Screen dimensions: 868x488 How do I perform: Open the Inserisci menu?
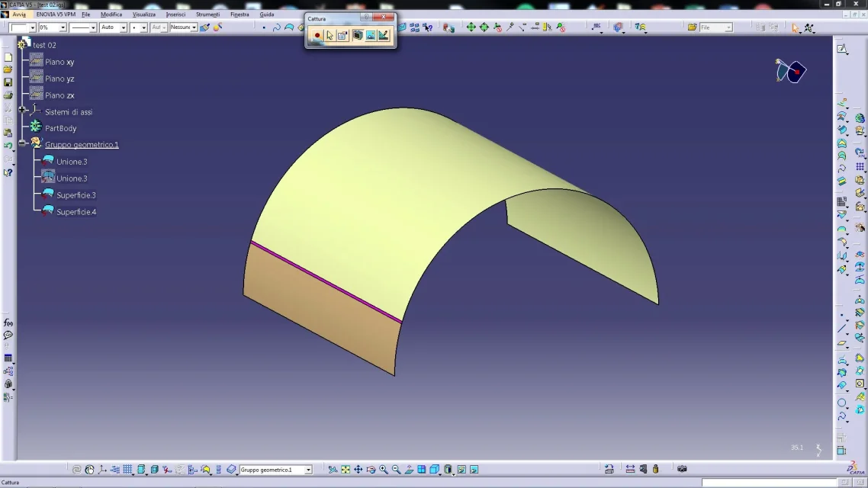pyautogui.click(x=175, y=14)
